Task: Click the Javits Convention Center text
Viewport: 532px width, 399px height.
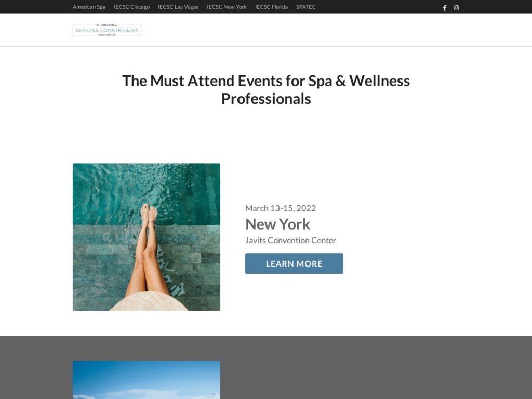Action: point(290,240)
